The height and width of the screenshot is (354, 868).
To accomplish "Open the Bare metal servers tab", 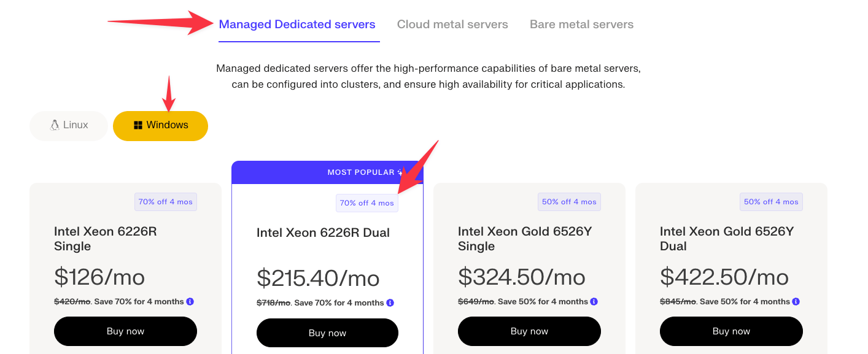I will coord(581,24).
